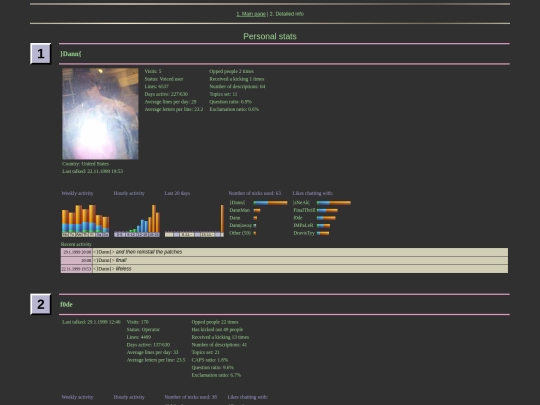The image size is (540, 405).
Task: Click the DannMan nick usage bar
Action: point(257,210)
